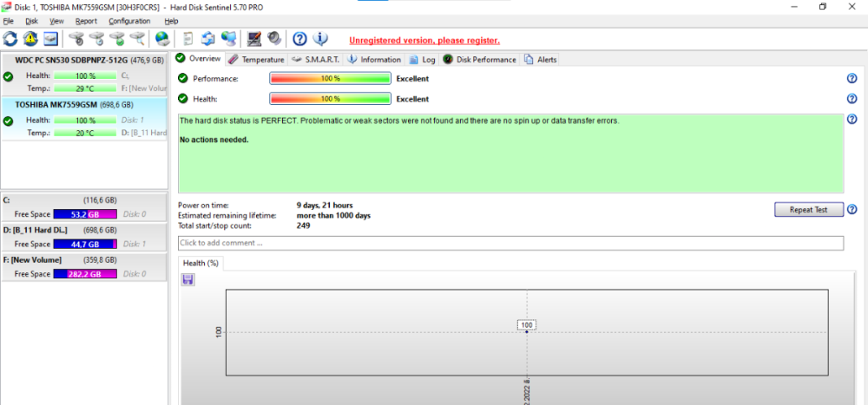Open the Disk Performance tab
Screen dimensions: 868x405
[480, 60]
